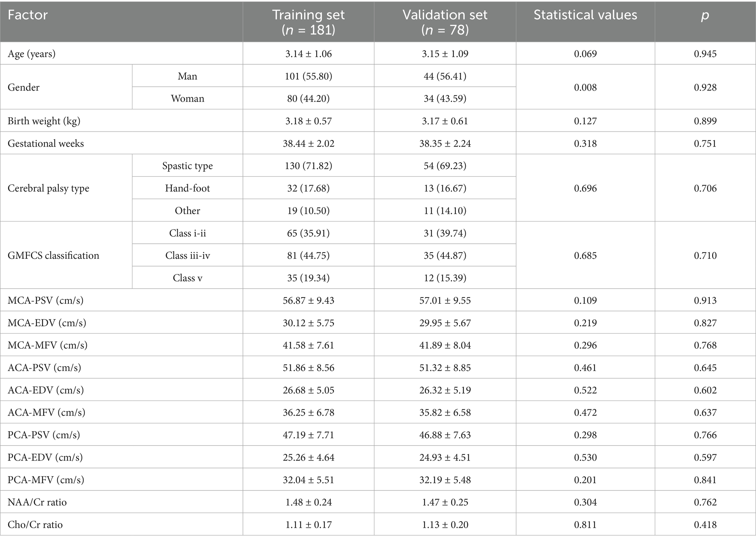Select the Birth weight training value 3.18 ± 0.57

click(x=309, y=121)
